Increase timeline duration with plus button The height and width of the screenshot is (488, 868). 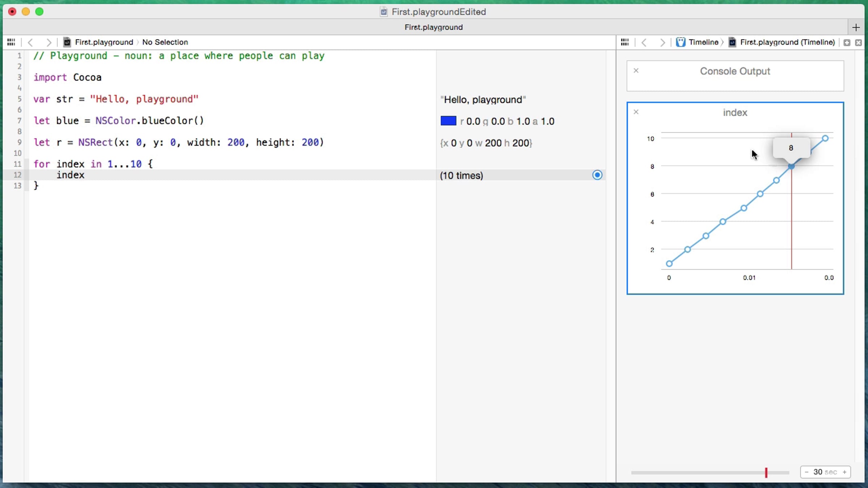(844, 472)
